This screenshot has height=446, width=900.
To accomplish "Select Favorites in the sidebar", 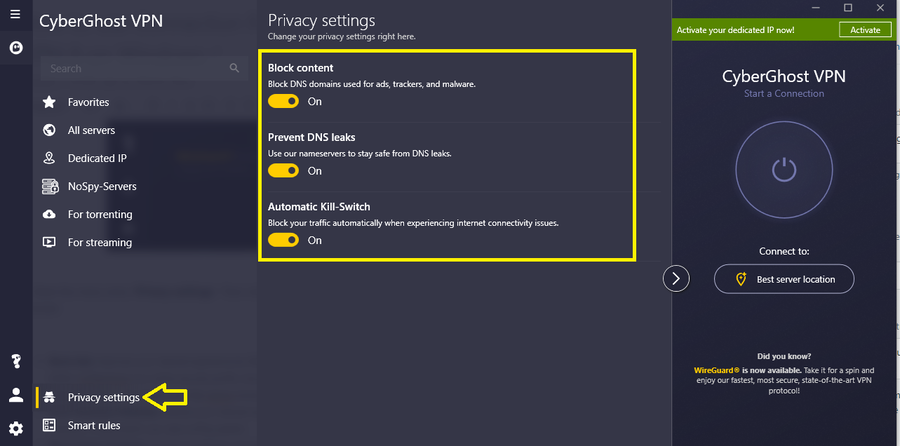I will [88, 102].
